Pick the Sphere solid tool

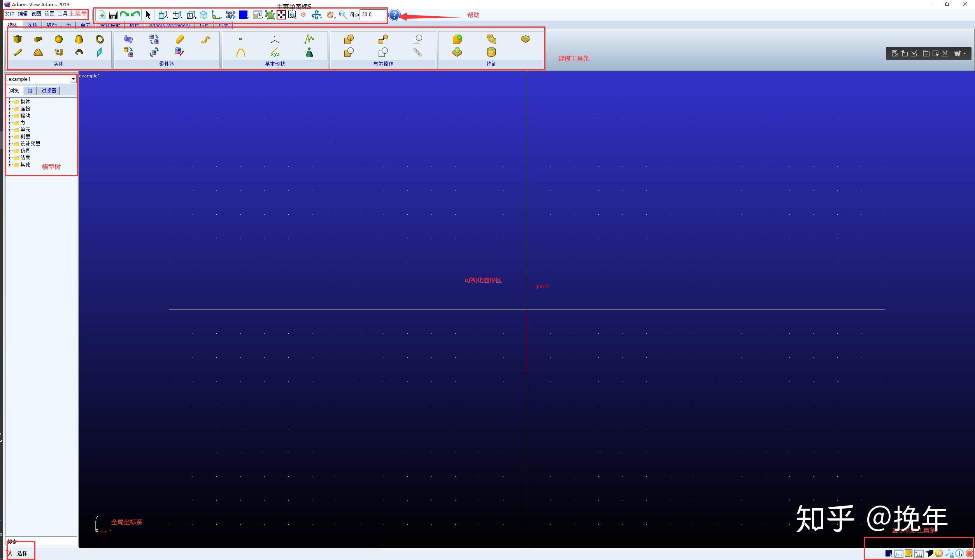tap(58, 39)
